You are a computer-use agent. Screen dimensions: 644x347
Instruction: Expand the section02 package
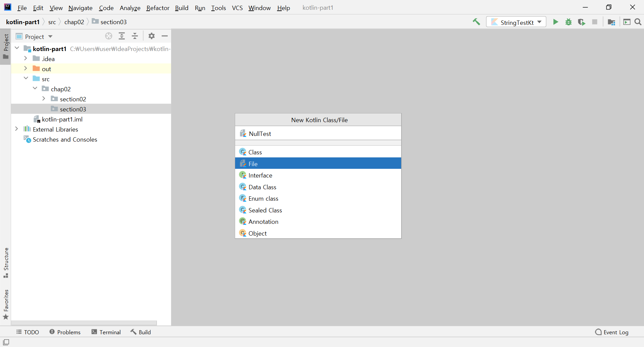coord(44,99)
